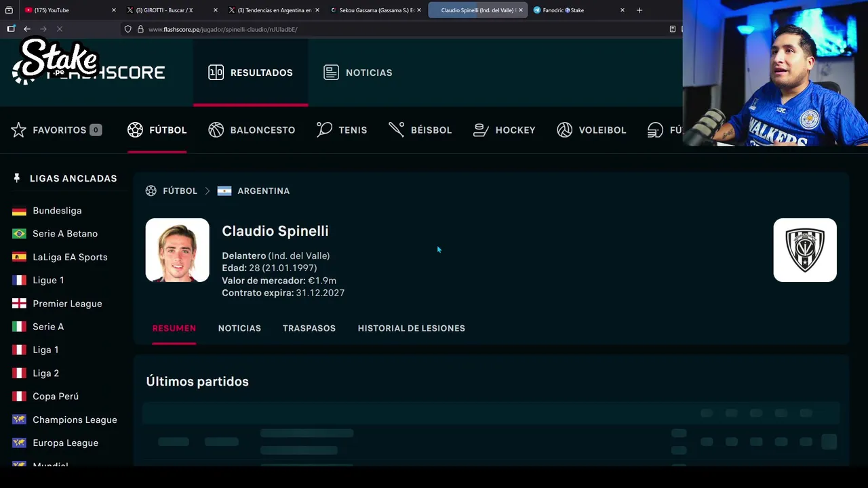Image resolution: width=868 pixels, height=488 pixels.
Task: Click the Germany flag beside Bundesliga
Action: (x=19, y=211)
